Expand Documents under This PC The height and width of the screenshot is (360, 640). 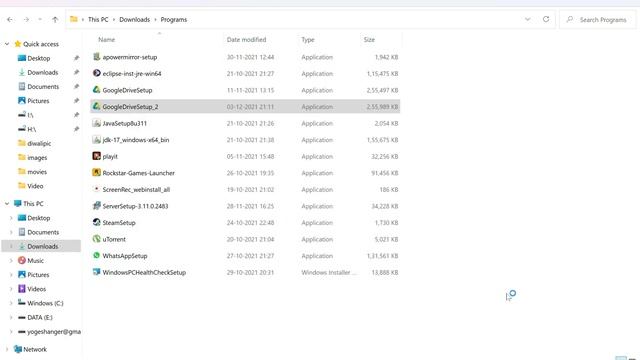pos(11,232)
